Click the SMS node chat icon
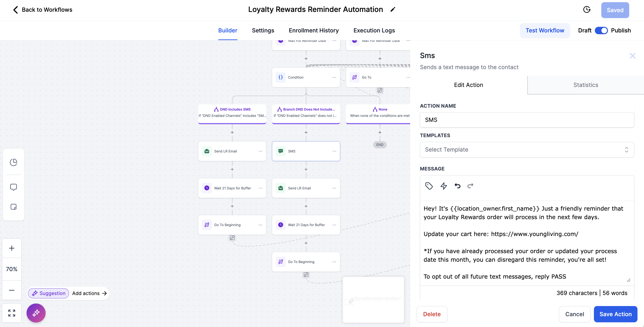The height and width of the screenshot is (327, 644). tap(281, 151)
